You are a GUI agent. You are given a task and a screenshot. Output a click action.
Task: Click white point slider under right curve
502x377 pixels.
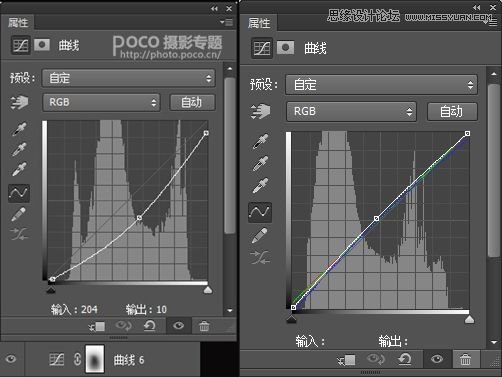pos(469,319)
